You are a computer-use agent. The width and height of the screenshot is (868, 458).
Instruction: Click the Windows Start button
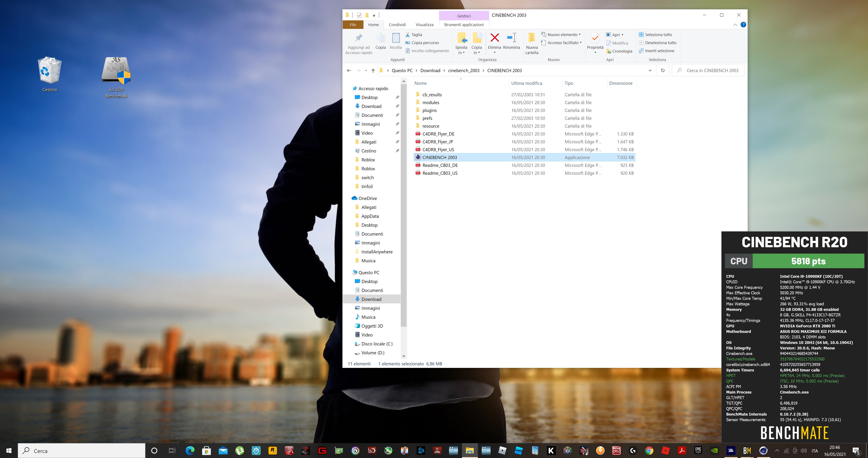tap(9, 451)
